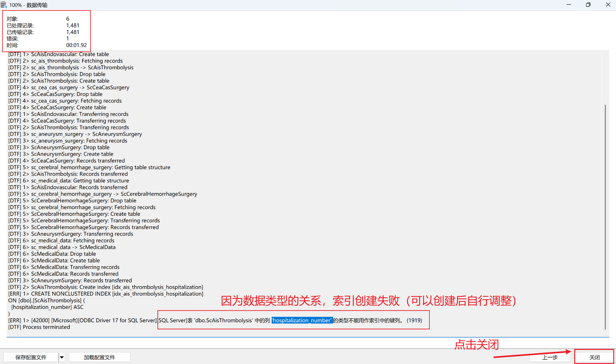The width and height of the screenshot is (616, 364).
Task: Click the 对象 count label
Action: (x=13, y=19)
